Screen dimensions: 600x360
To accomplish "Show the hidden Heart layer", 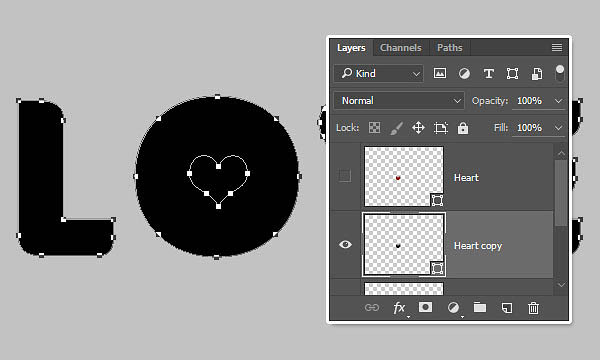I will tap(344, 176).
